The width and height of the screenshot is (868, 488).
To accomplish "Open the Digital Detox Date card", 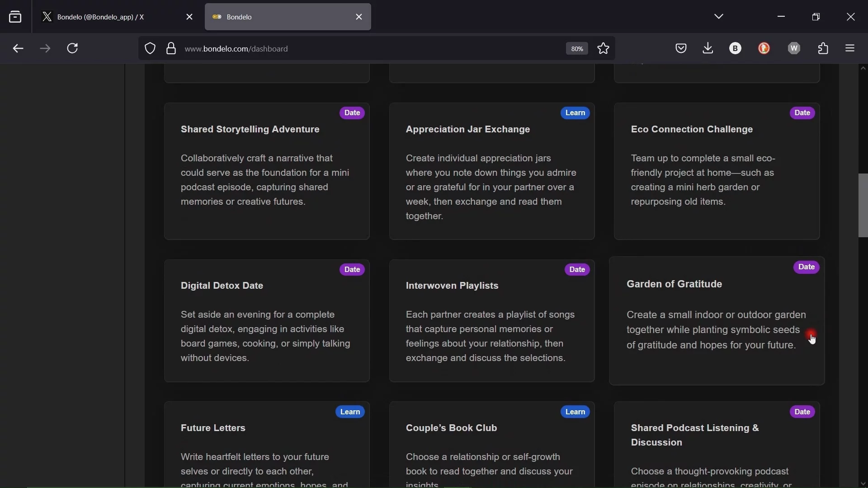I will coord(267,321).
